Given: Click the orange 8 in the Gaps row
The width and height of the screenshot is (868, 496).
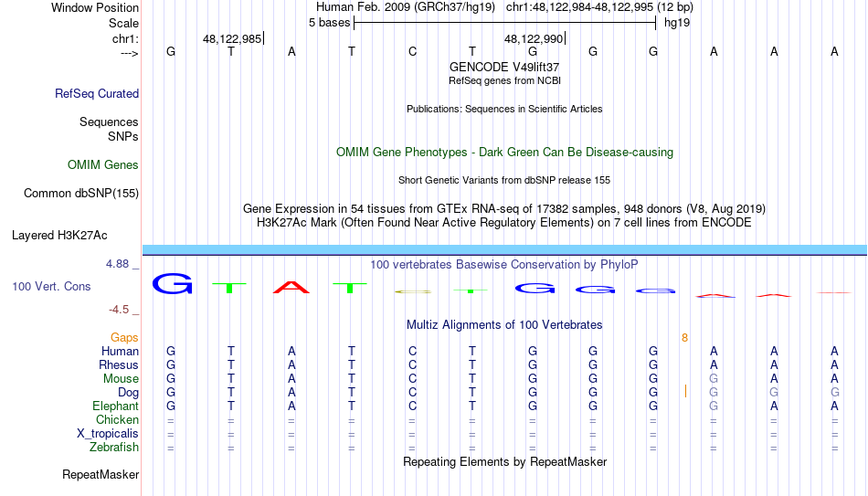Looking at the screenshot, I should point(684,338).
